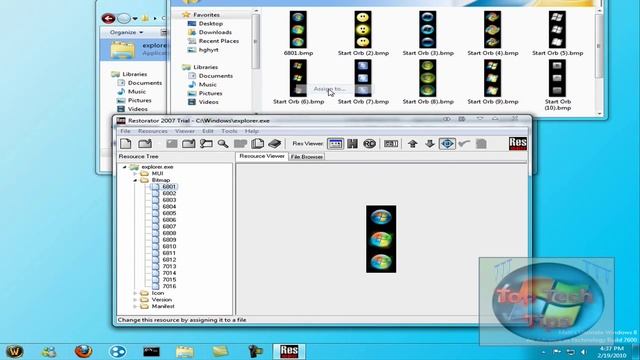Click the Open file icon in Restorator toolbar

pyautogui.click(x=145, y=144)
